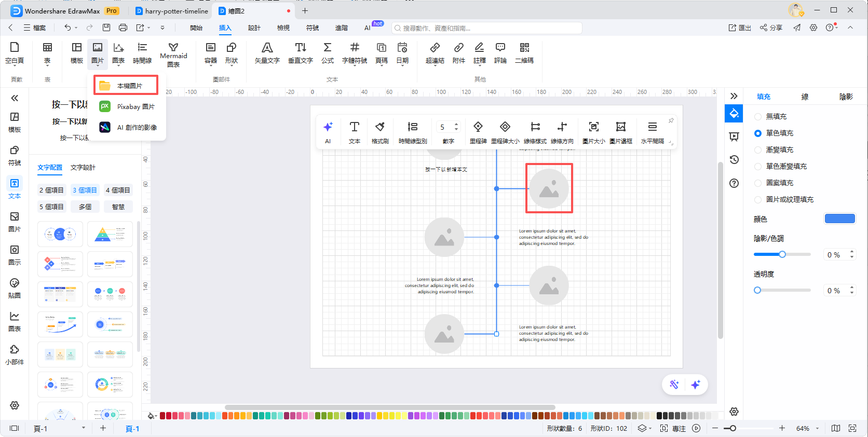This screenshot has height=437, width=868.
Task: Select 漸變填充 radio option
Action: click(758, 150)
